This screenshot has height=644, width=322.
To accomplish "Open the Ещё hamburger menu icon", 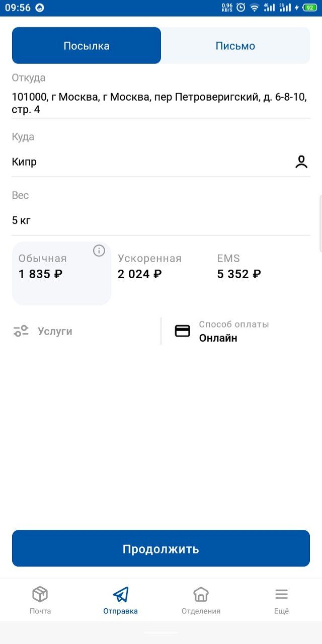I will 281,595.
